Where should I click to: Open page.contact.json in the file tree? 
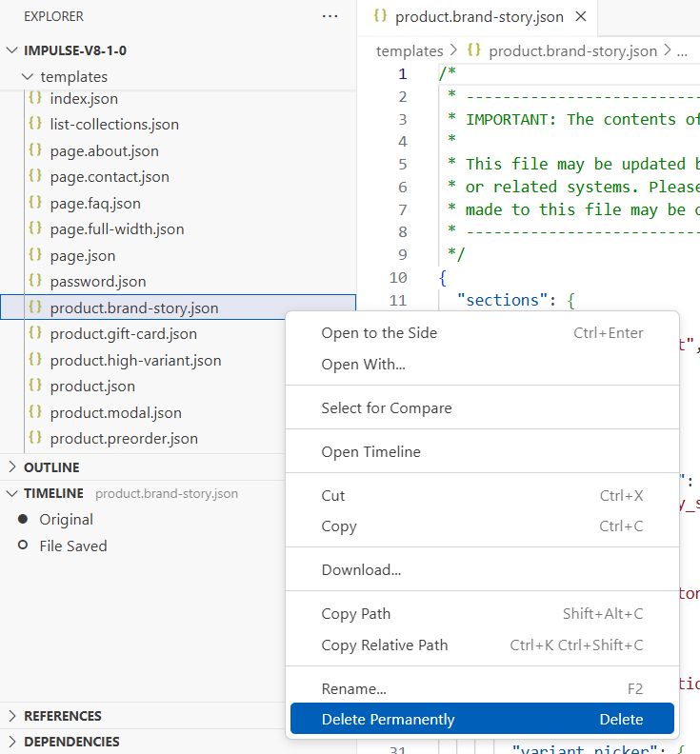(x=110, y=176)
